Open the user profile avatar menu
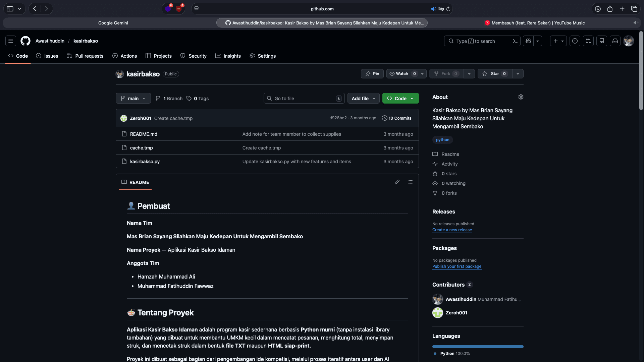 [x=629, y=41]
